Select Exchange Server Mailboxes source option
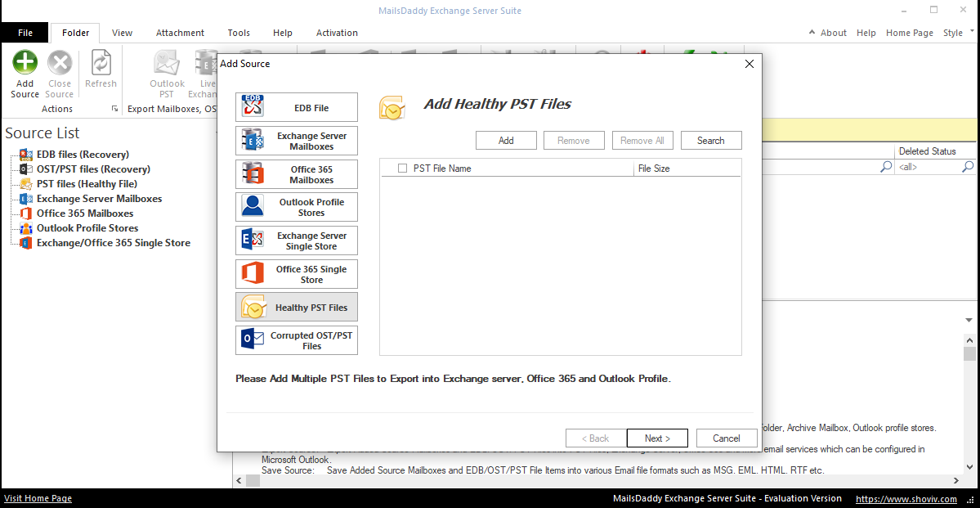Image resolution: width=980 pixels, height=508 pixels. (297, 141)
